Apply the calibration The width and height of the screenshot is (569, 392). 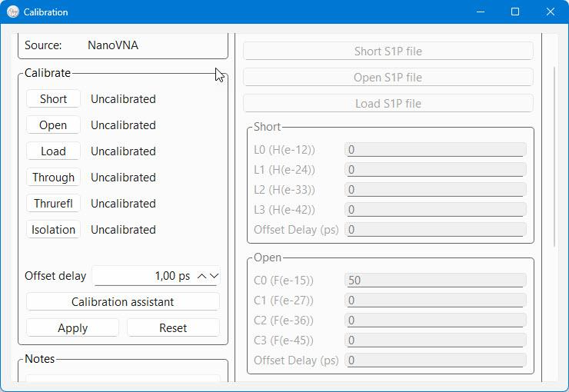coord(72,327)
